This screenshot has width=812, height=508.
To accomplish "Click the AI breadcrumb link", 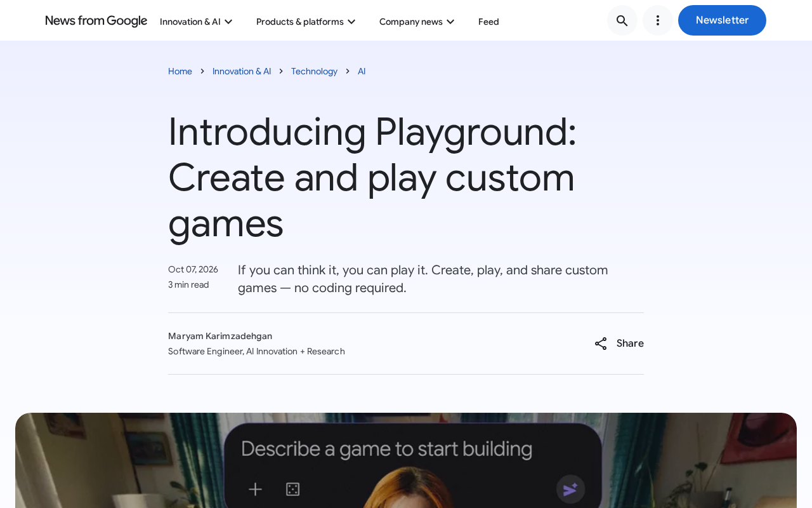I will click(362, 71).
